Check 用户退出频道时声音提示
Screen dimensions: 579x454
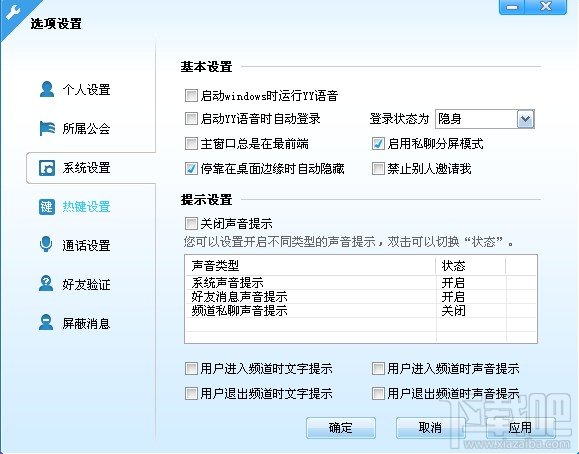pos(378,393)
